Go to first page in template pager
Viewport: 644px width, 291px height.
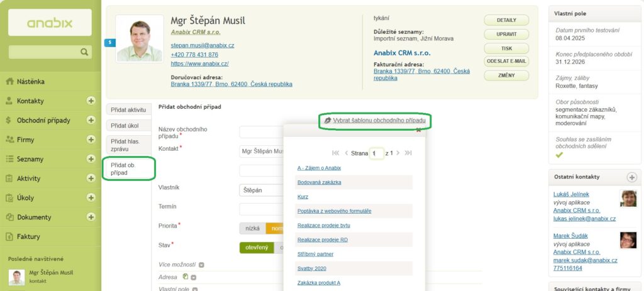[x=336, y=153]
